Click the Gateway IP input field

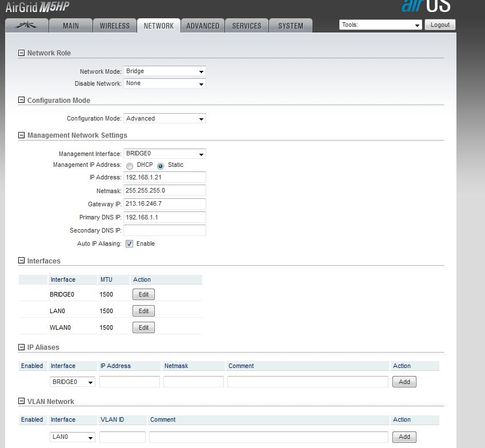165,204
